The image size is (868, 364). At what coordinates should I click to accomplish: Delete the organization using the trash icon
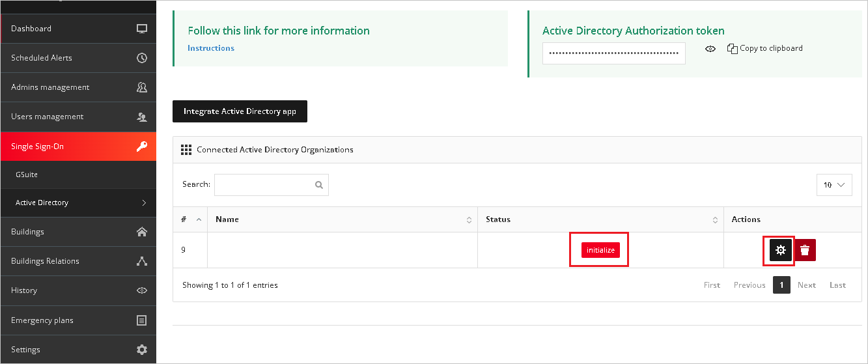(x=805, y=250)
